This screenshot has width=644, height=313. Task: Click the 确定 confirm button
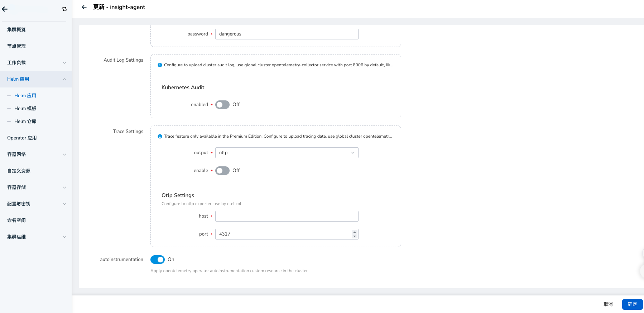click(632, 304)
